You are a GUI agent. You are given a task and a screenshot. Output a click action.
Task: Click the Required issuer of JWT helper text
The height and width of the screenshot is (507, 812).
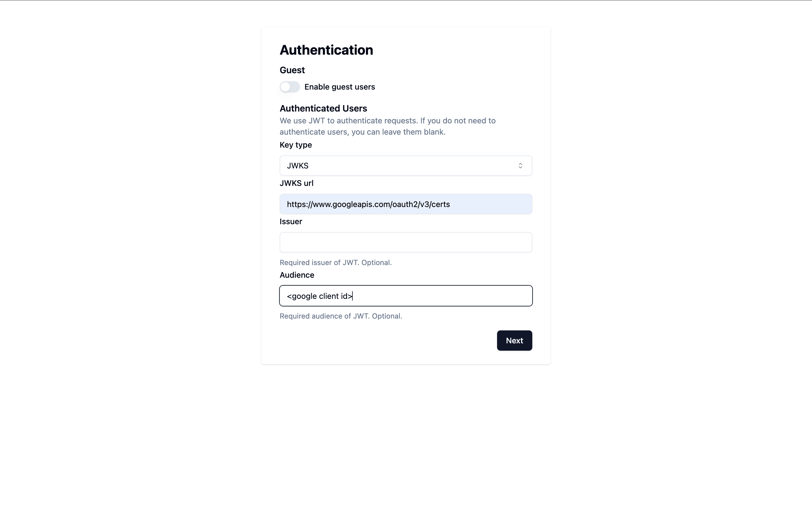click(336, 262)
